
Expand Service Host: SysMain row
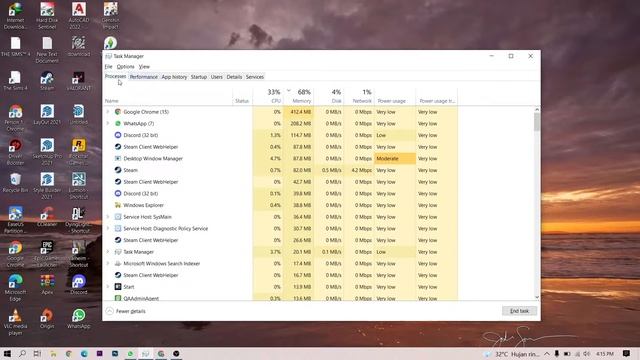(108, 217)
